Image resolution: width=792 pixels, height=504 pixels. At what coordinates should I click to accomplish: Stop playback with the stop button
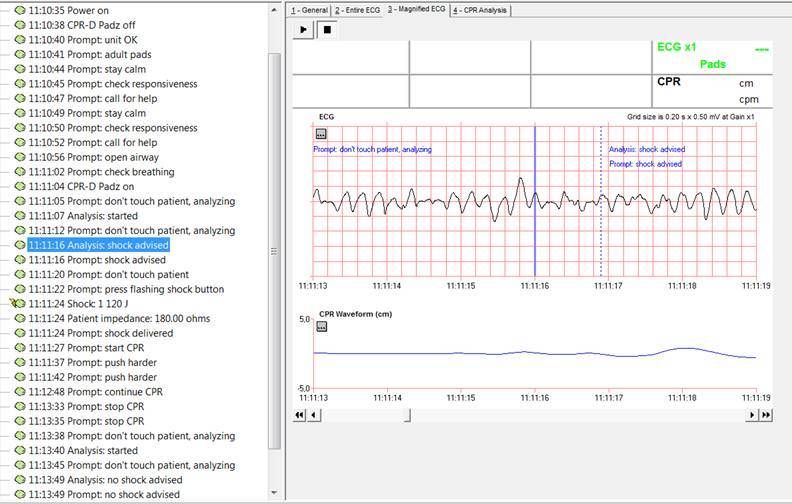coord(327,30)
